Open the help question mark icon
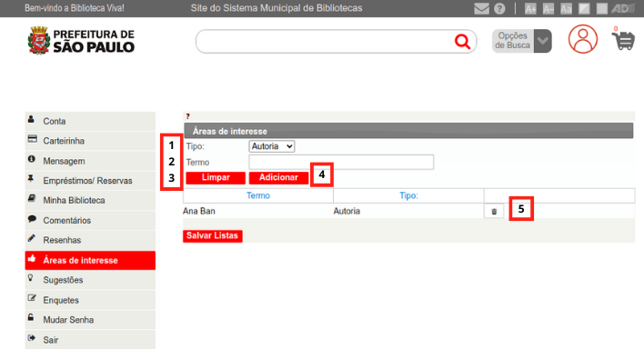The image size is (644, 349). pyautogui.click(x=499, y=8)
